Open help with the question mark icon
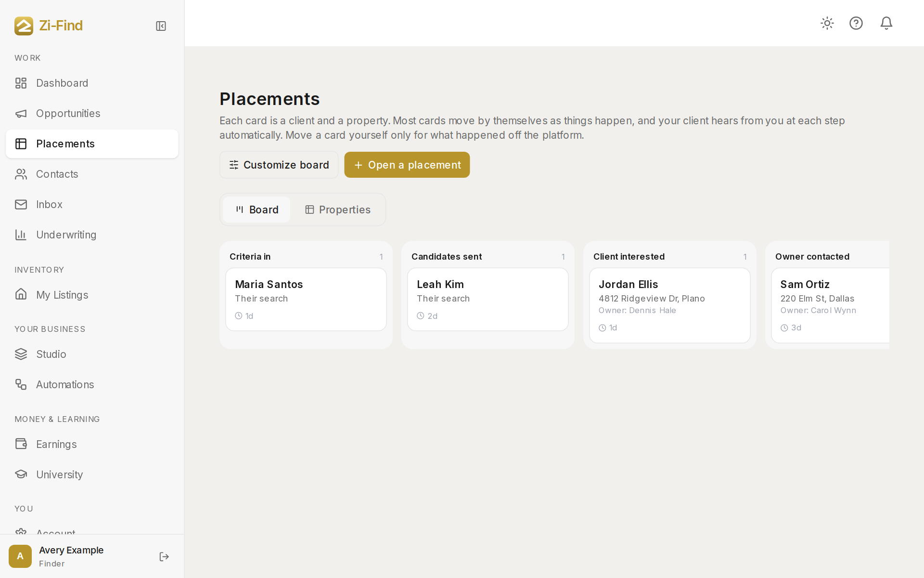This screenshot has width=924, height=578. coord(856,23)
